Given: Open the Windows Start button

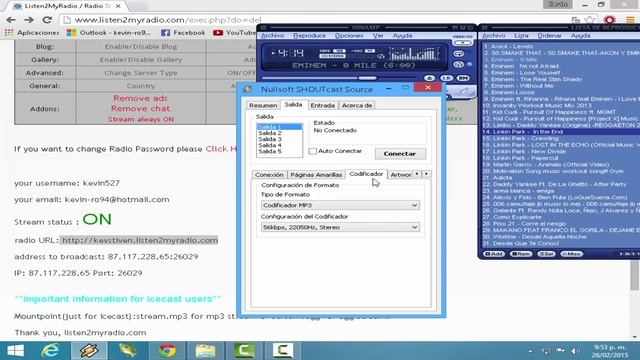Looking at the screenshot, I should (15, 351).
